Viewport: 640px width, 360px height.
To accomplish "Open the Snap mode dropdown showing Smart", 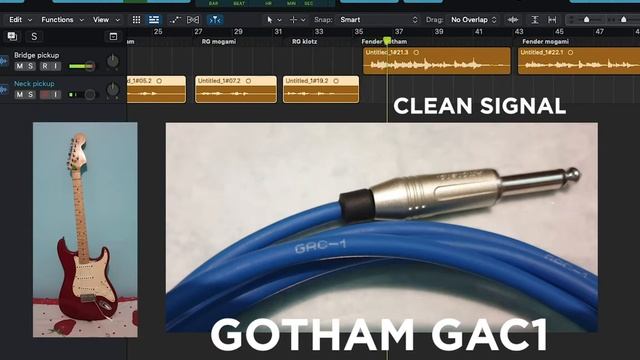I will pyautogui.click(x=378, y=20).
